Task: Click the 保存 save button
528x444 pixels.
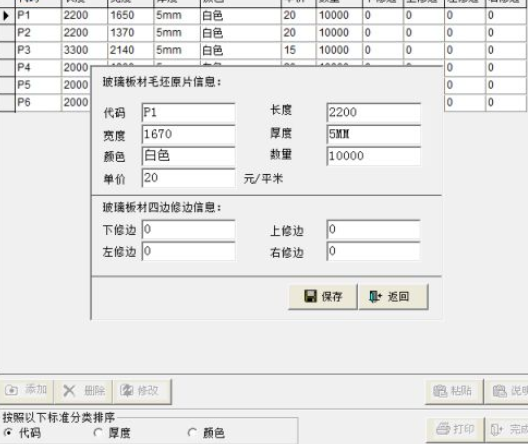Action: (323, 297)
